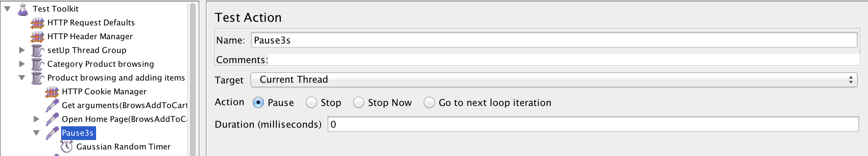Select the Pause3s tree item

pyautogui.click(x=78, y=133)
